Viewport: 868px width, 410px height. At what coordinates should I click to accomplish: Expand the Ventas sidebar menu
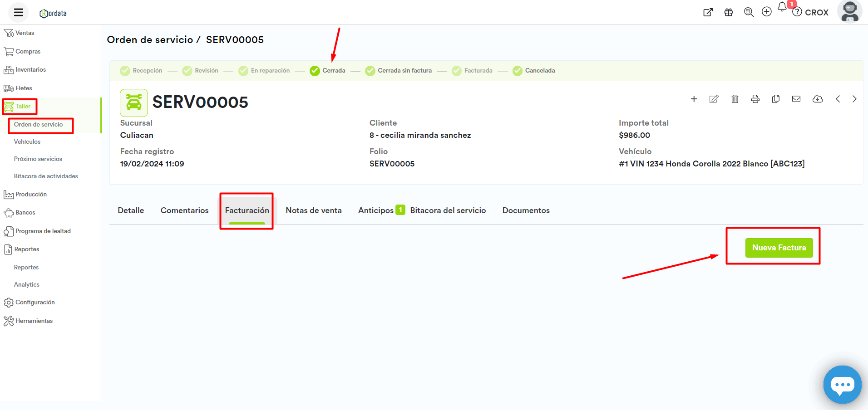[x=25, y=33]
